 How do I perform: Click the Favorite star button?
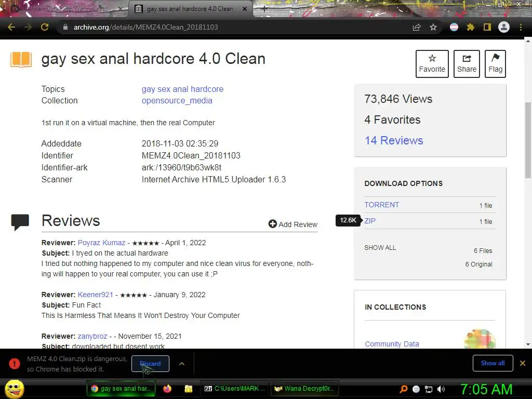pyautogui.click(x=432, y=64)
